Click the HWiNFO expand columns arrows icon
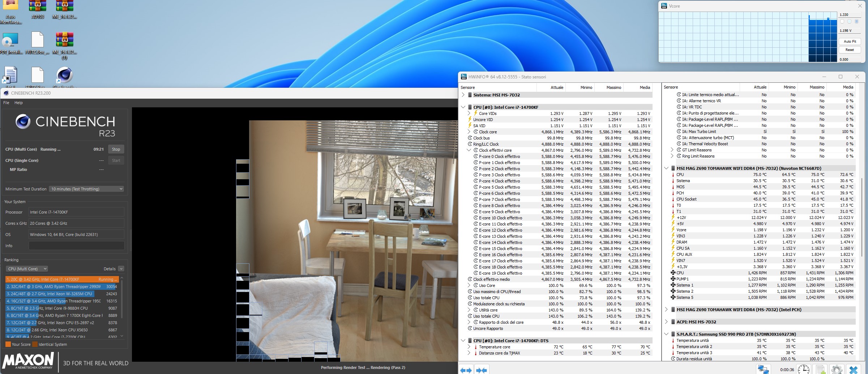This screenshot has height=374, width=868. pyautogui.click(x=466, y=370)
